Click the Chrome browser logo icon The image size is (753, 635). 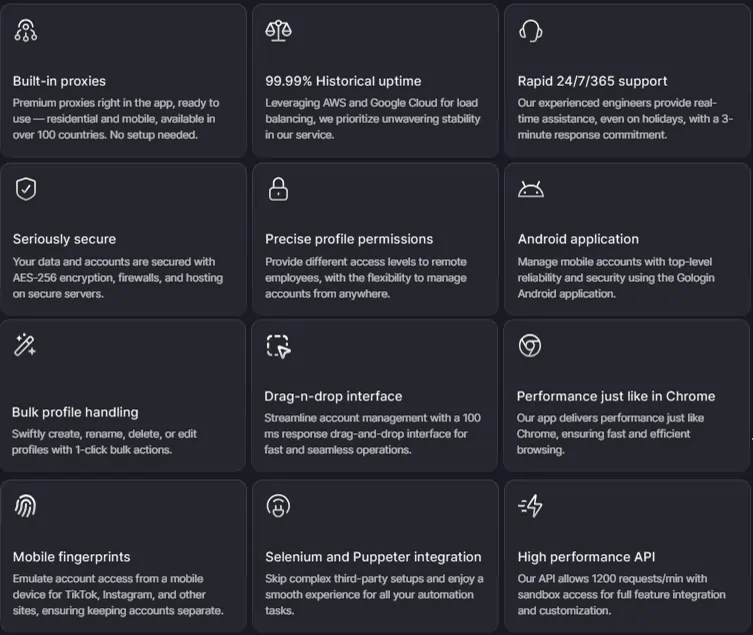coord(530,346)
